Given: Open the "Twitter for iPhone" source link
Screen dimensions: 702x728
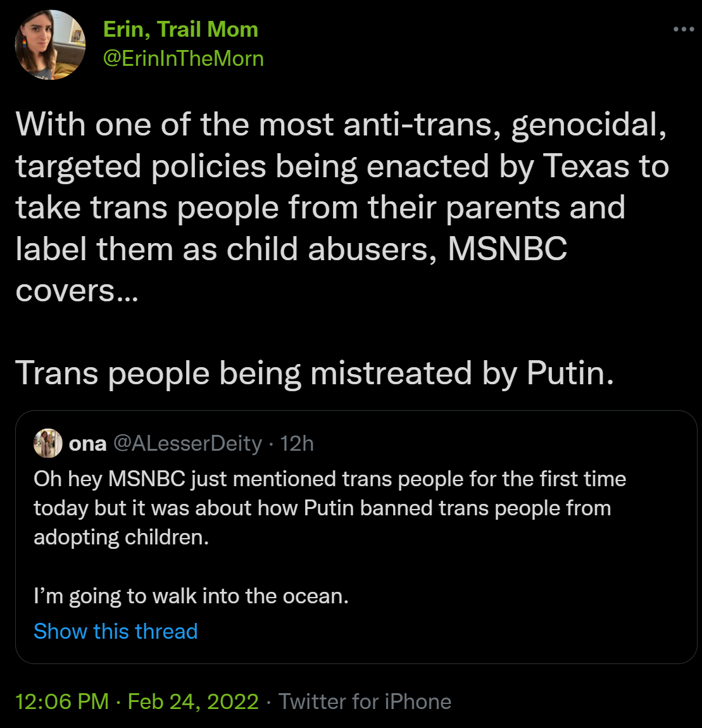Looking at the screenshot, I should tap(365, 701).
